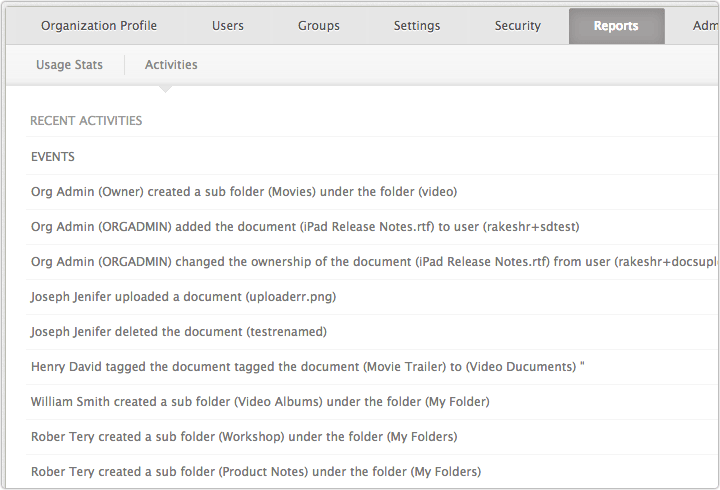The image size is (720, 490).
Task: Select the Workshop sub folder creation event
Action: 244,437
